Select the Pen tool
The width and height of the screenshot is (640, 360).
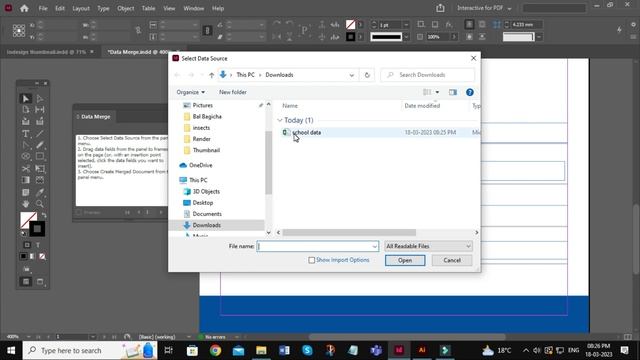(x=25, y=145)
